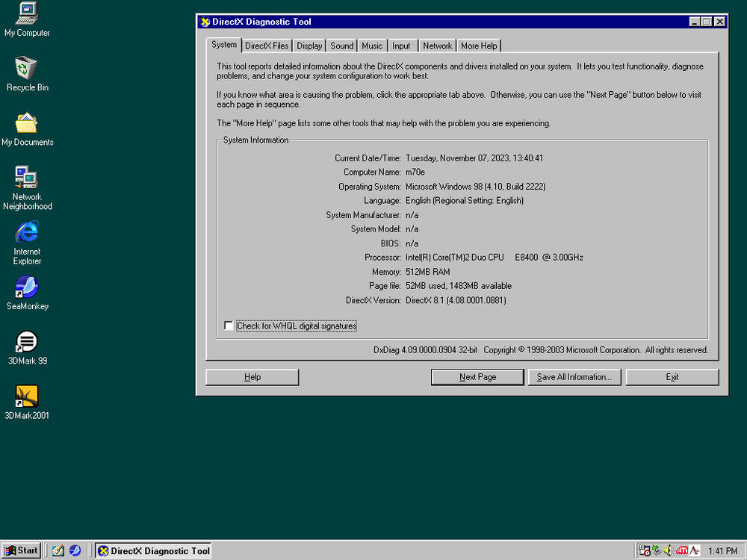Select the Input tab
Screen dimensions: 747x560
coord(401,46)
